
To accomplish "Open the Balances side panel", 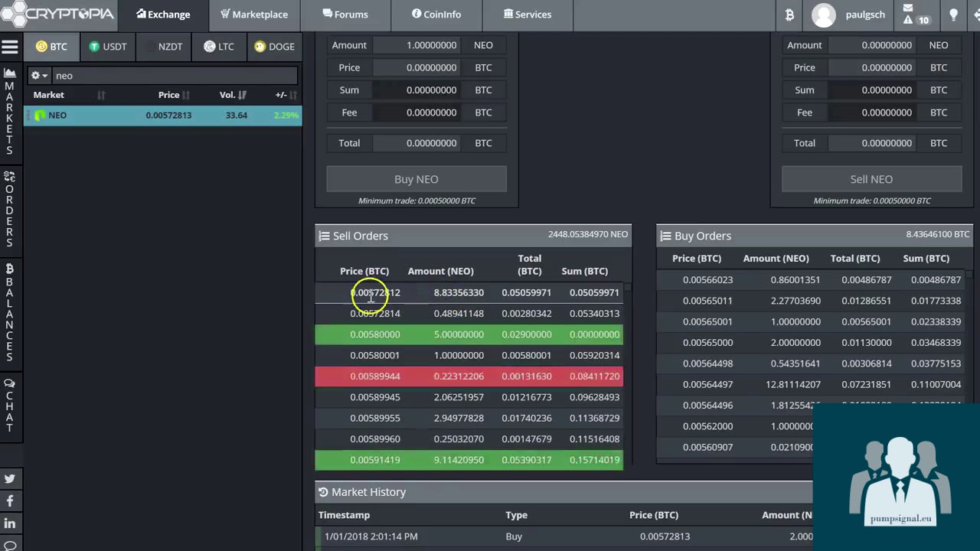I will pos(9,313).
